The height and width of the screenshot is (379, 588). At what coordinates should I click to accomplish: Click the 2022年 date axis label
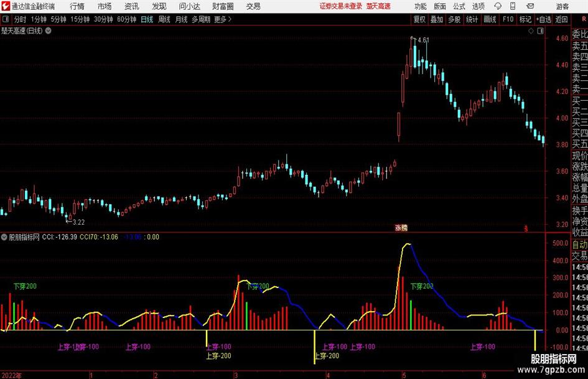point(11,375)
